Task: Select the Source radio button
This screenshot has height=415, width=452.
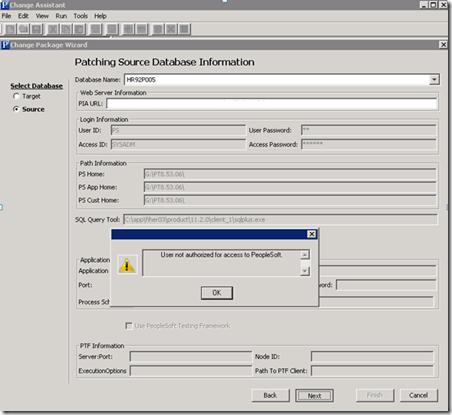Action: pos(16,109)
